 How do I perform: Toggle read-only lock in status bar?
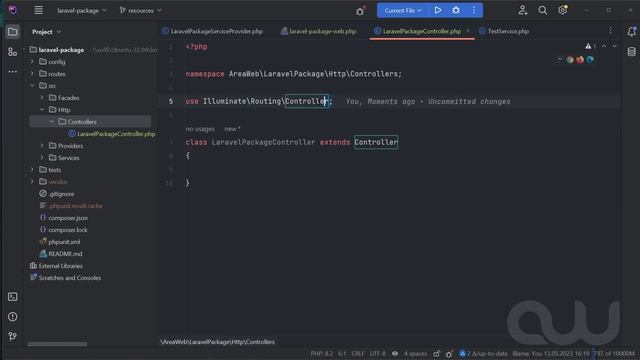point(436,353)
